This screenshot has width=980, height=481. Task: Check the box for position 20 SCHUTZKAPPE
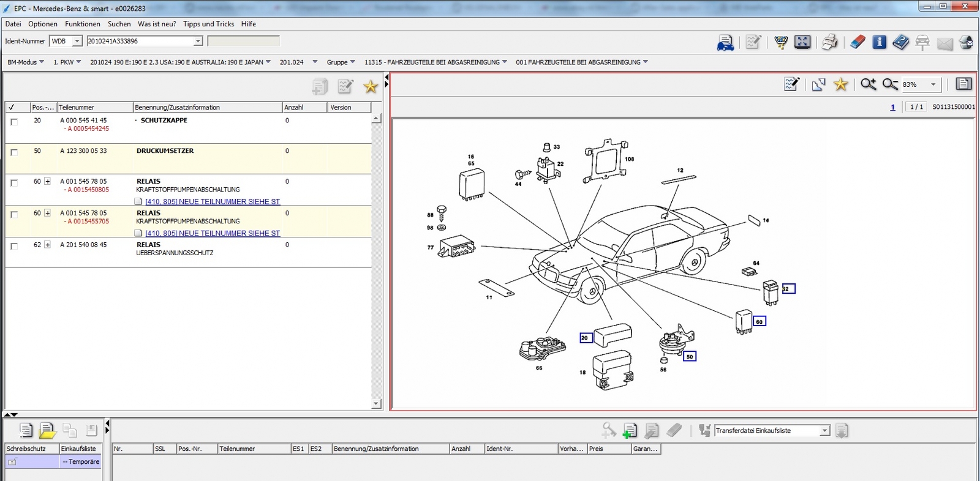click(x=14, y=122)
